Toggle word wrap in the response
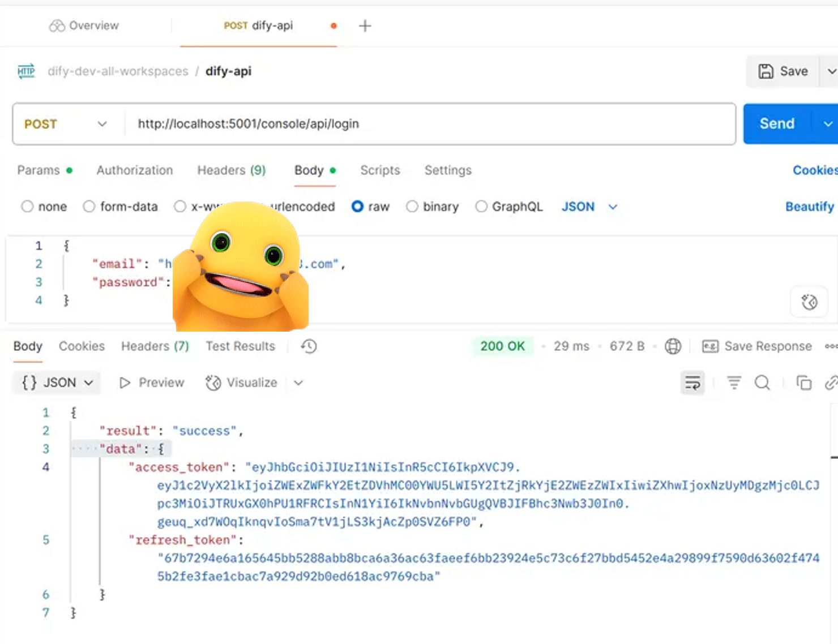The image size is (838, 644). click(692, 383)
